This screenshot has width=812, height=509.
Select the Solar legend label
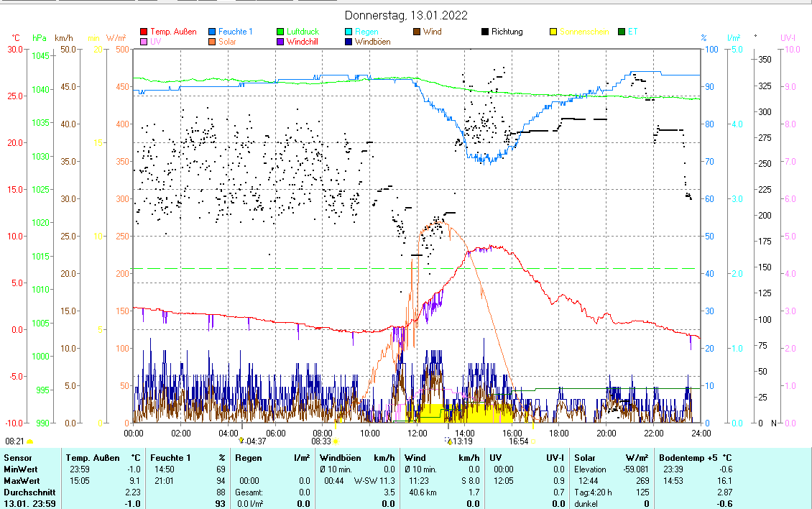point(229,42)
